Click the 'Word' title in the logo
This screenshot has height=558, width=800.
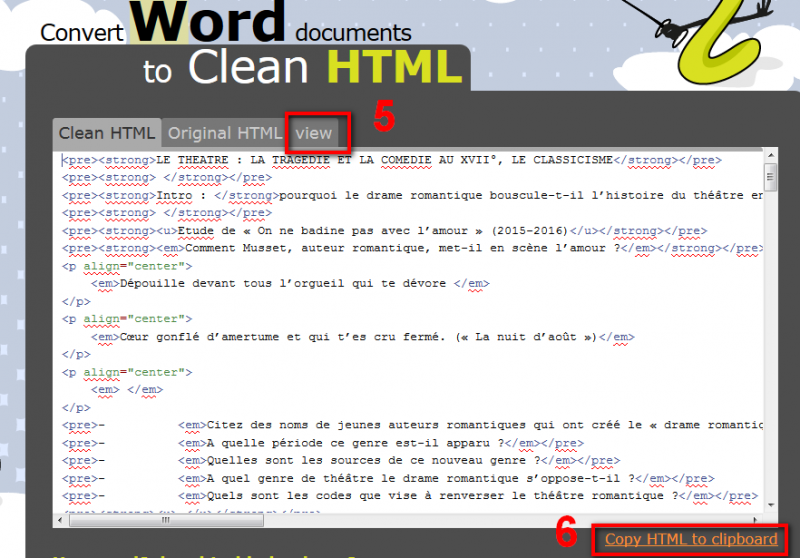tap(207, 21)
